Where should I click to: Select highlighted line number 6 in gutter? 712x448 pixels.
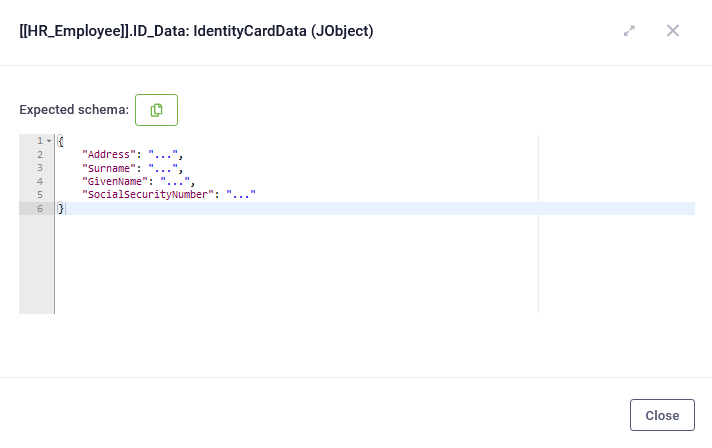39,208
